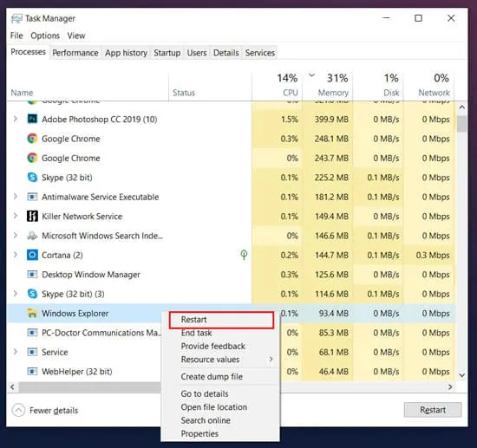Open the Options menu
Screen dimensions: 477x448
pyautogui.click(x=45, y=36)
